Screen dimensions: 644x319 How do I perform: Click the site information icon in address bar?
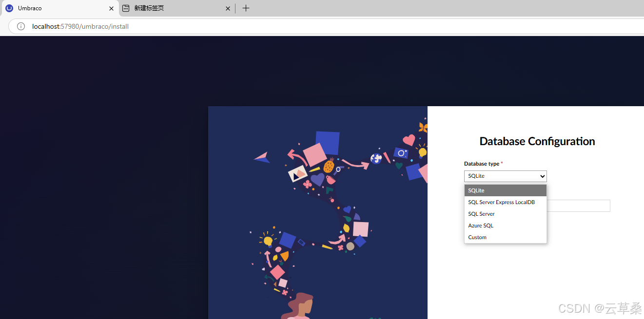coord(21,26)
